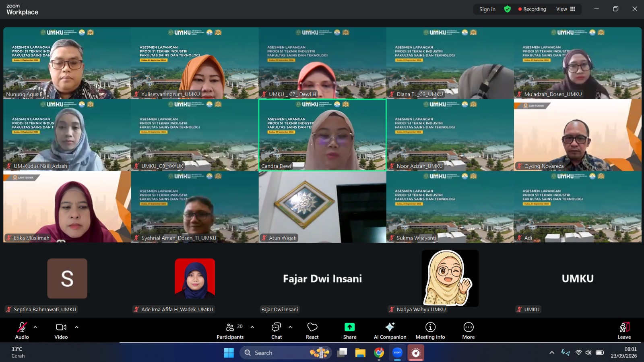Unmute the microphone with Audio button

tap(22, 331)
